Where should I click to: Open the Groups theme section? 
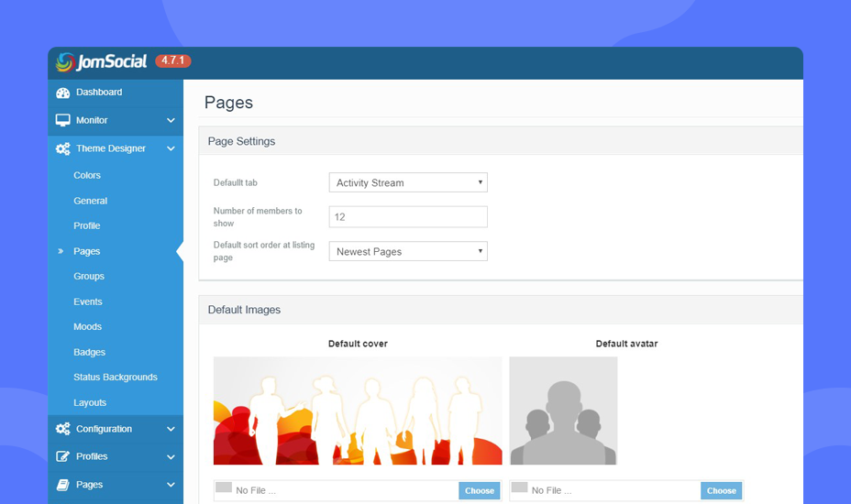click(89, 276)
